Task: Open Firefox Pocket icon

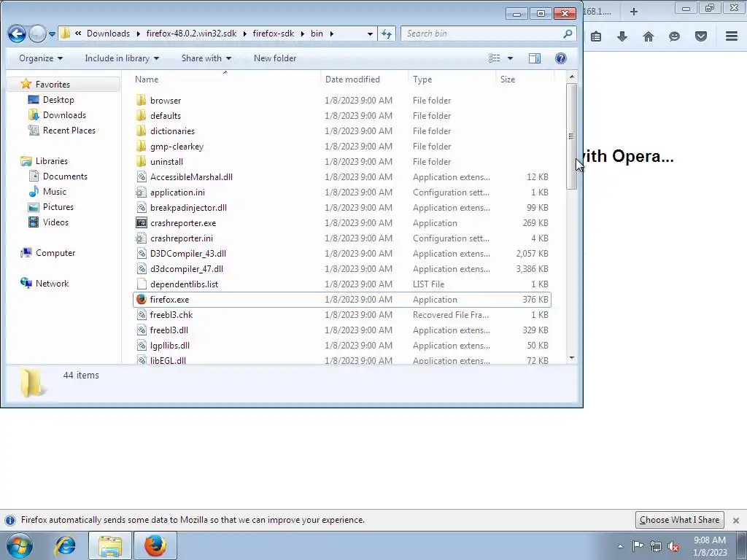Action: (x=700, y=36)
